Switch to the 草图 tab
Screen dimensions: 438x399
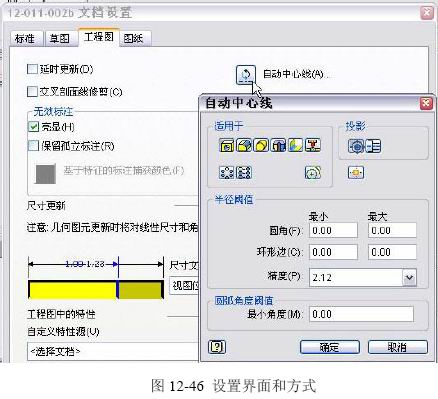click(60, 38)
